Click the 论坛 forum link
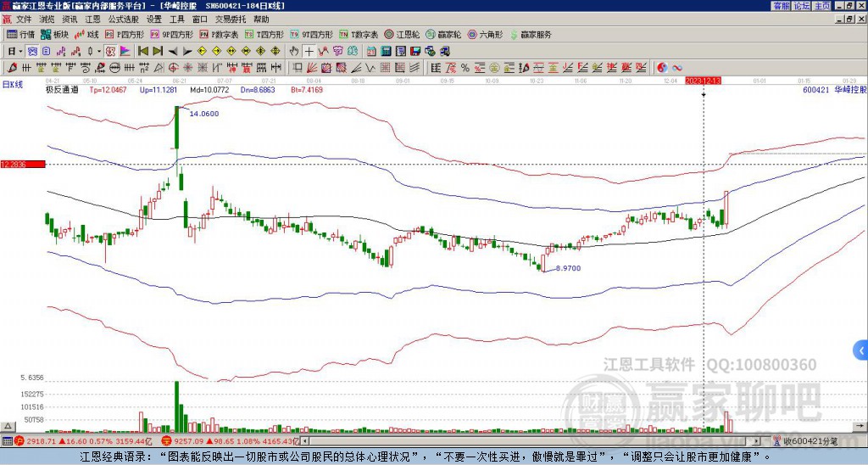 tap(801, 6)
